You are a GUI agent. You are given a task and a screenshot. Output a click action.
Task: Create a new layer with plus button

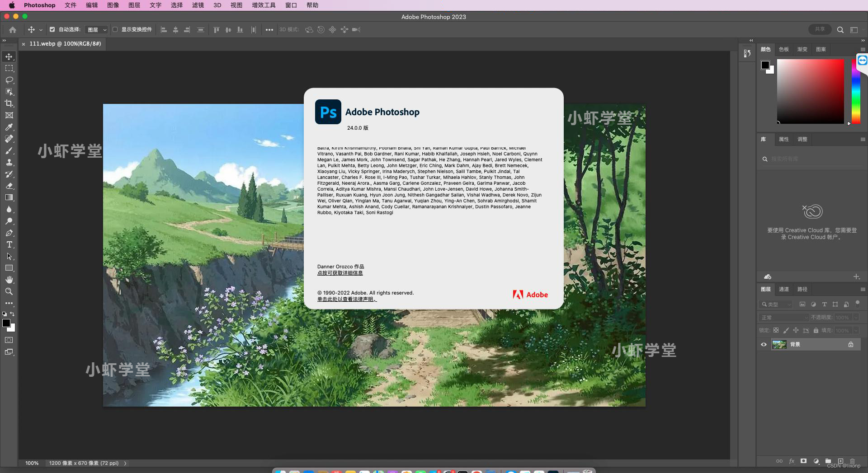840,461
